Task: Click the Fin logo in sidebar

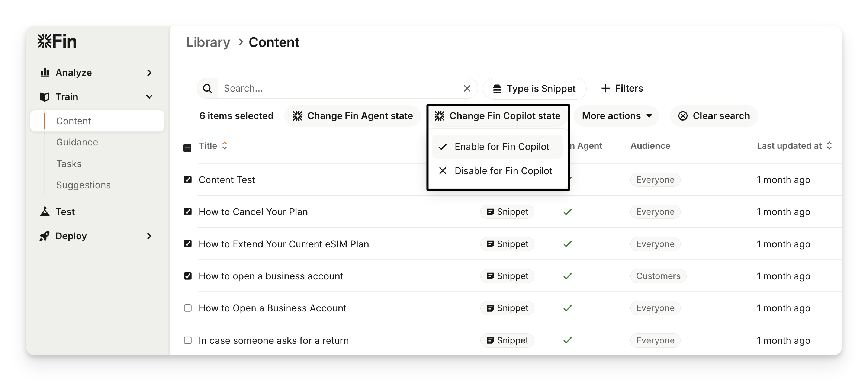Action: 57,41
